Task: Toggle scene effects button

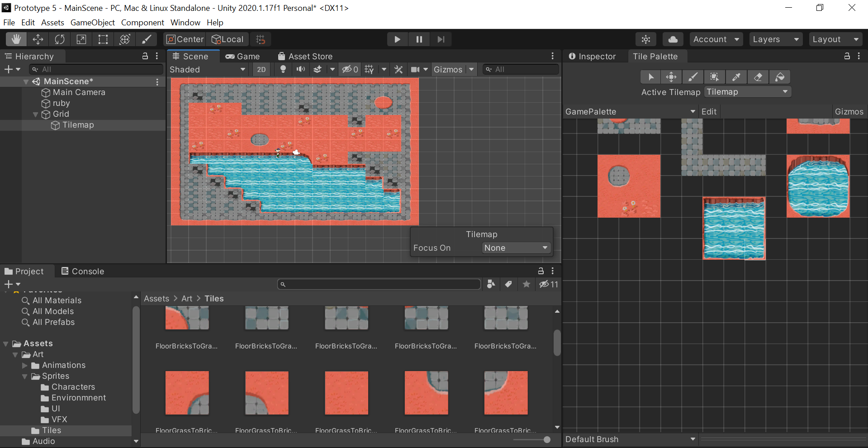Action: point(318,69)
